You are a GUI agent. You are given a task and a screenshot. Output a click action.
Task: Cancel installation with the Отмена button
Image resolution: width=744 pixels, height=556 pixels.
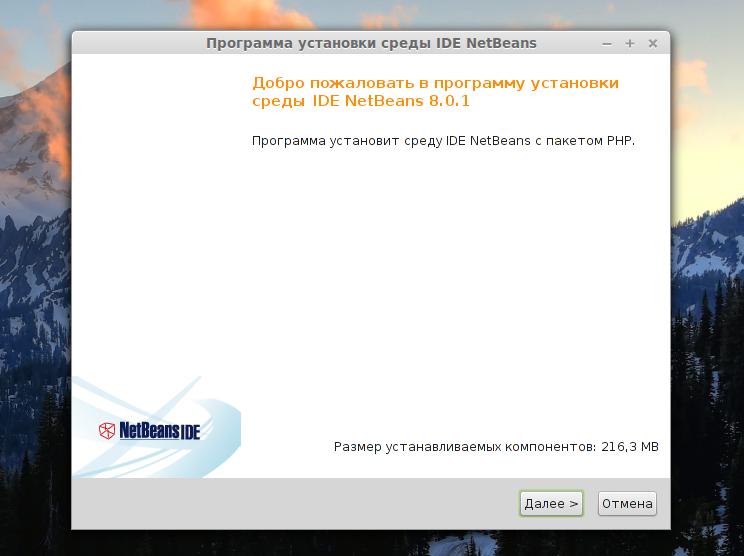(x=627, y=503)
